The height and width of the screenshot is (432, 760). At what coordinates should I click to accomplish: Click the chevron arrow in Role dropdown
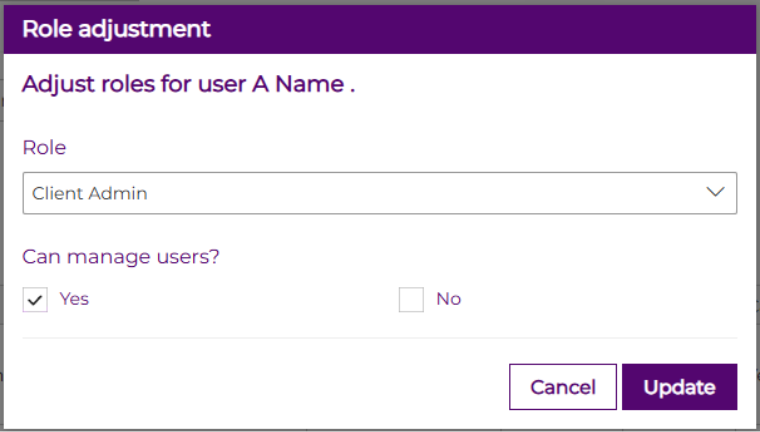(715, 193)
